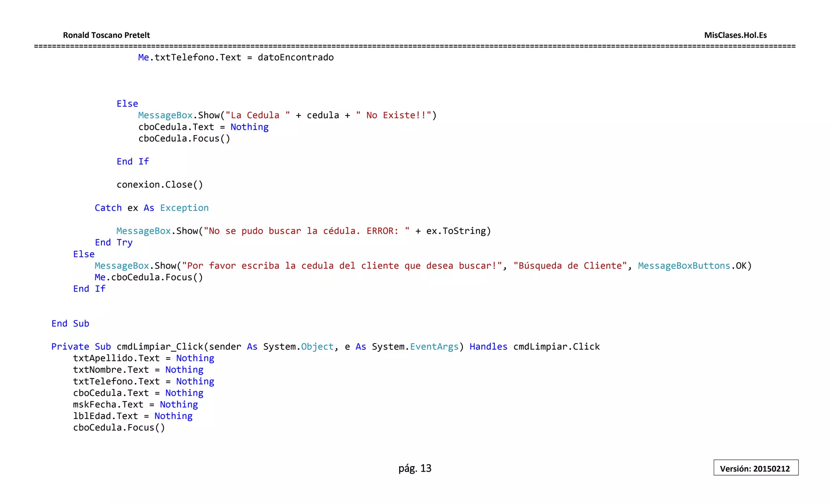Click the author name Ronald Toscano Pretelt
The height and width of the screenshot is (504, 830).
(x=106, y=35)
